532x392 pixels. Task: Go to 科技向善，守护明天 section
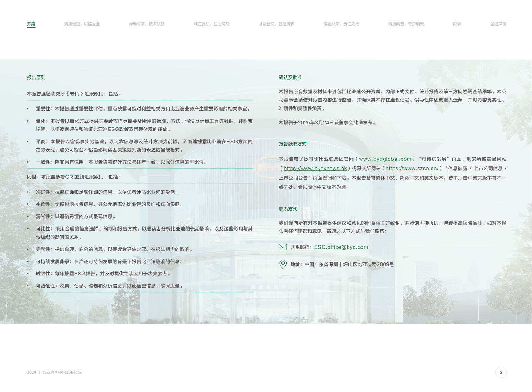[406, 24]
